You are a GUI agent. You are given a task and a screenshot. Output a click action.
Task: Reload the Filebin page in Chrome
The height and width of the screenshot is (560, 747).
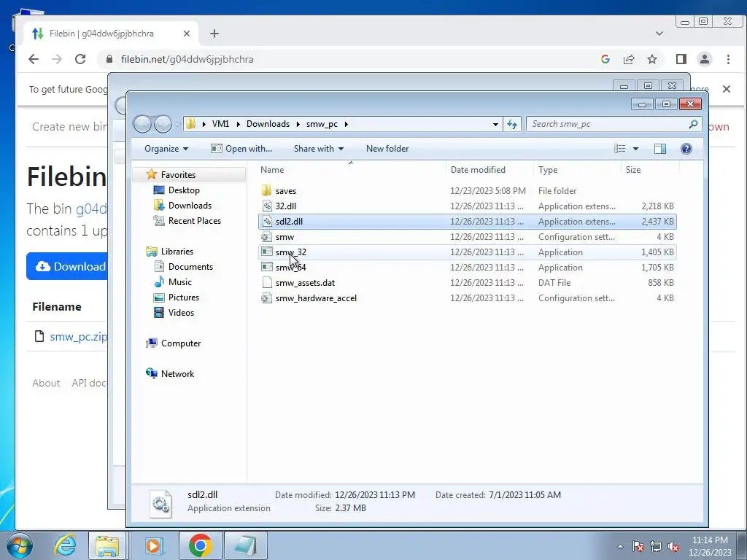click(x=80, y=59)
